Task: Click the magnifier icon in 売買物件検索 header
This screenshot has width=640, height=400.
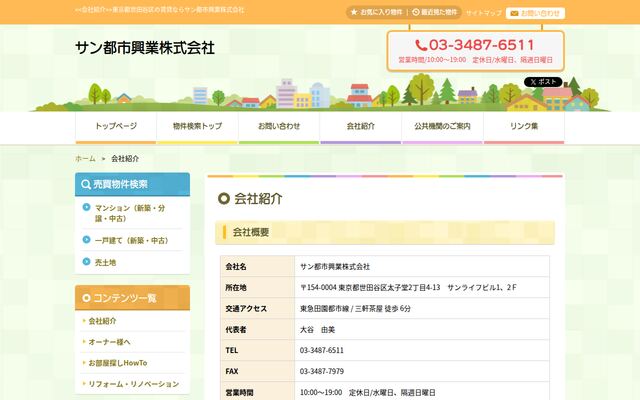Action: (86, 184)
